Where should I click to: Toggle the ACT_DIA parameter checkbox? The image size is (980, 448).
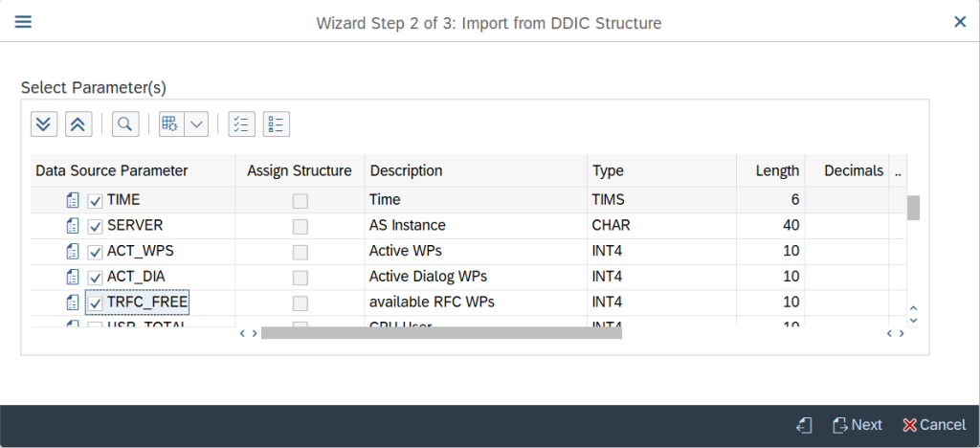(x=95, y=278)
